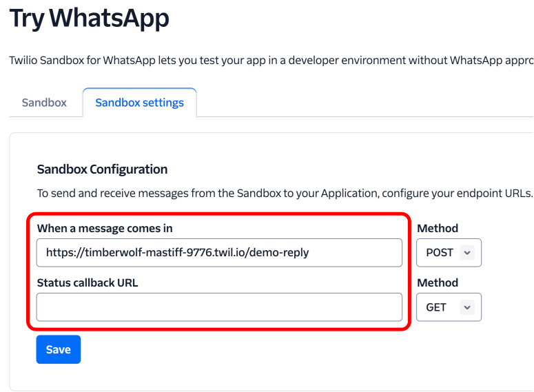Click the chevron arrow on GET dropdown

468,307
